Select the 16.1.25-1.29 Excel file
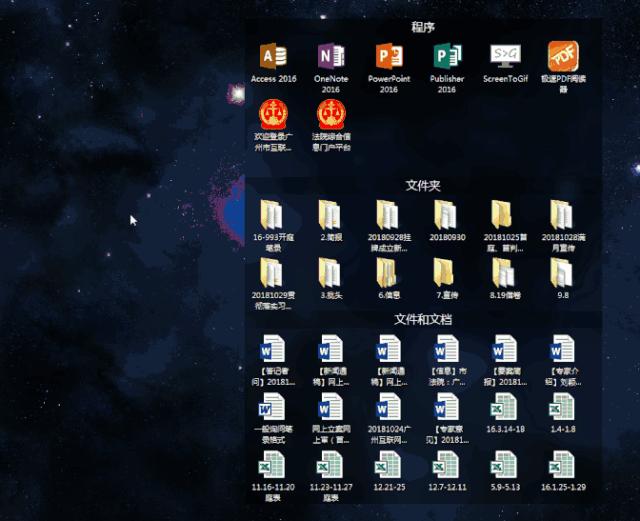 [563, 466]
